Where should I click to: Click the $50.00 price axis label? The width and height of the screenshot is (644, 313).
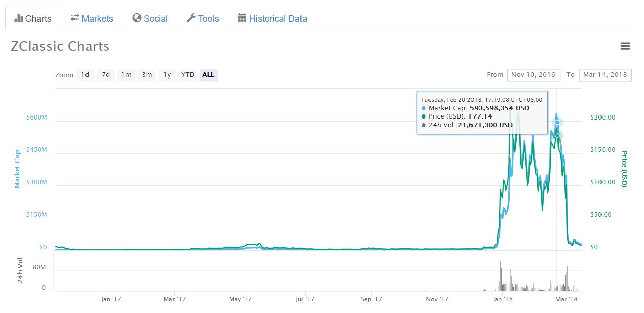point(601,215)
